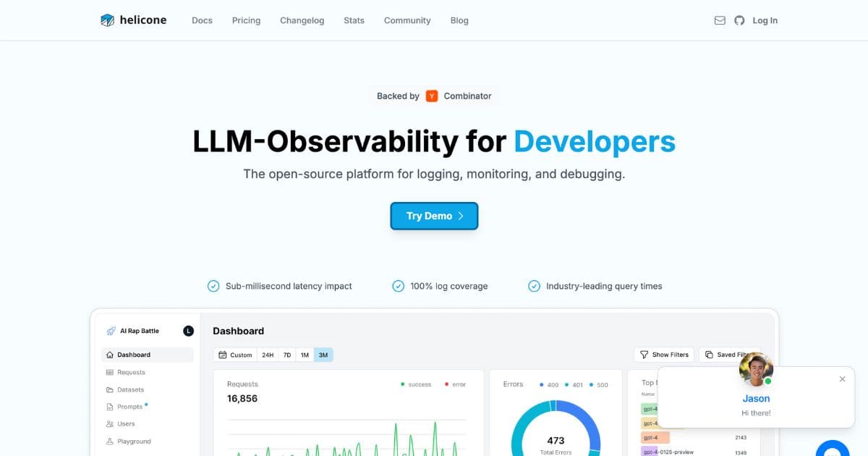
Task: Open the Community link
Action: (407, 20)
